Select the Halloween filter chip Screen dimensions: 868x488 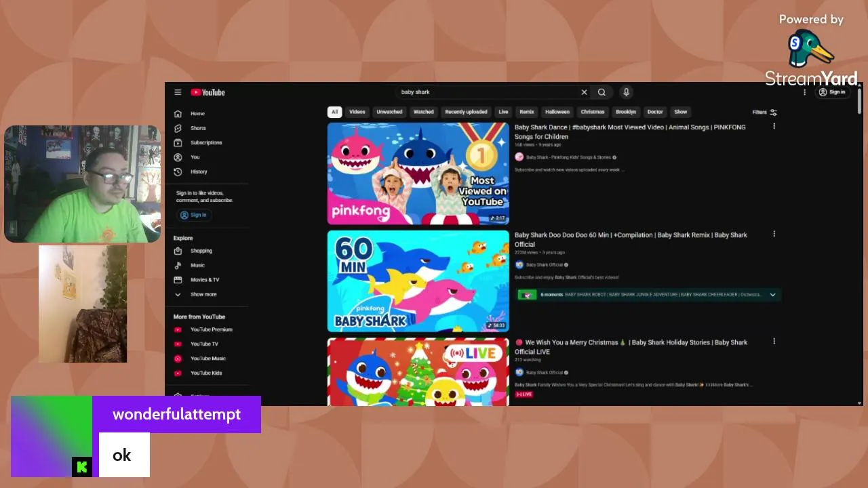pyautogui.click(x=557, y=112)
